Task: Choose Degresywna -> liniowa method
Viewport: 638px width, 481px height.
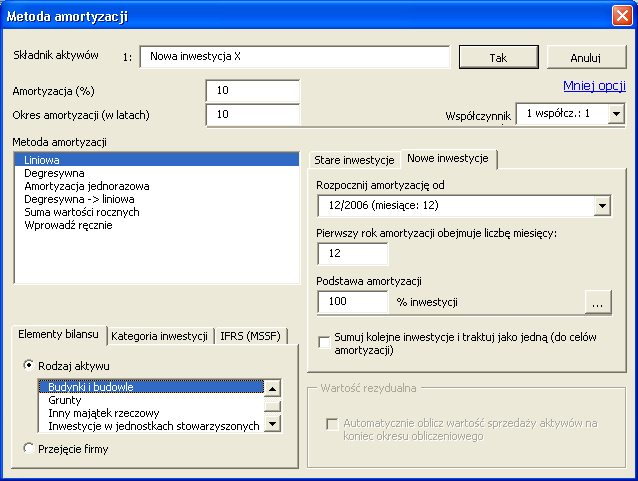Action: [156, 199]
